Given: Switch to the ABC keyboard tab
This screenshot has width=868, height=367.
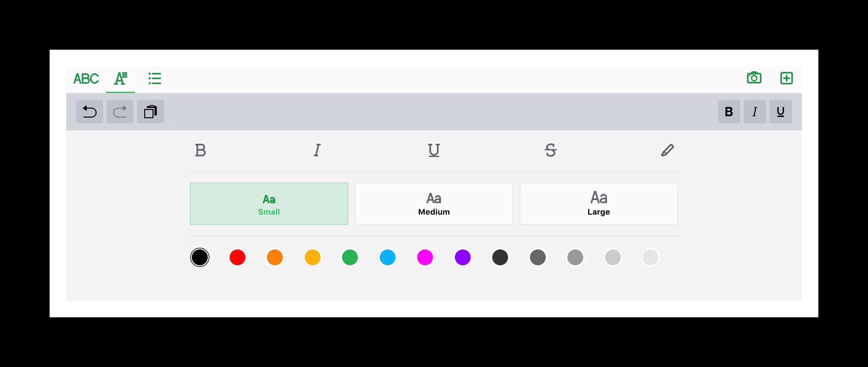Looking at the screenshot, I should tap(86, 79).
